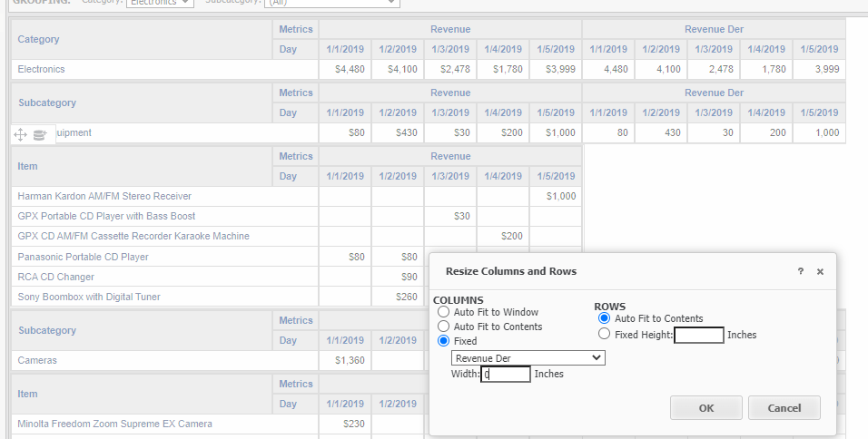
Task: Click Electronics Revenue cell $1,780
Action: pos(503,69)
